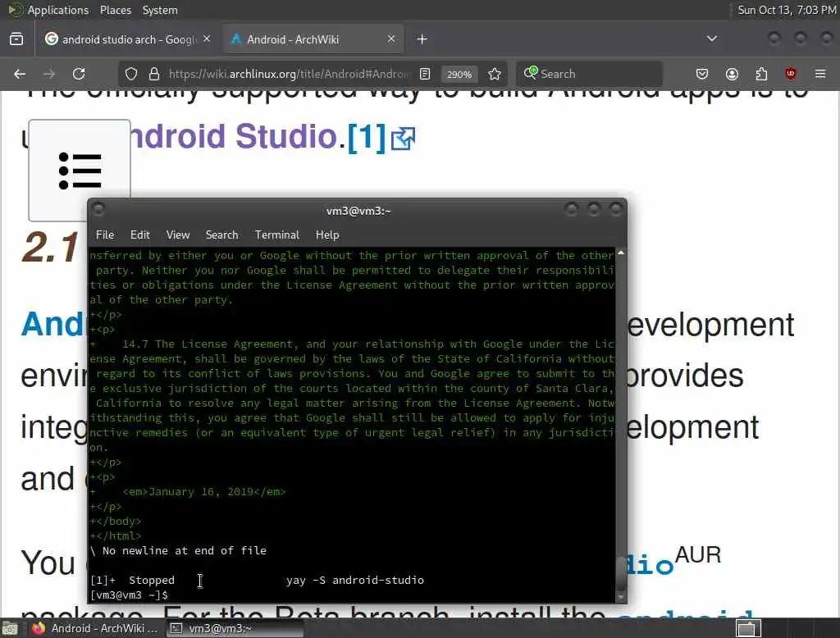The height and width of the screenshot is (638, 840).
Task: Open the System menu in top panel
Action: click(160, 10)
